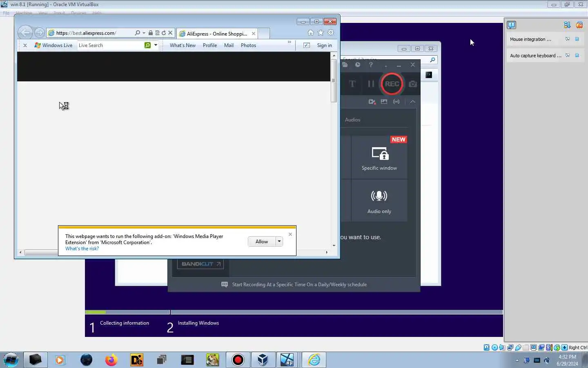The height and width of the screenshot is (368, 588).
Task: Open Profile in the Windows Live toolbar
Action: point(210,45)
